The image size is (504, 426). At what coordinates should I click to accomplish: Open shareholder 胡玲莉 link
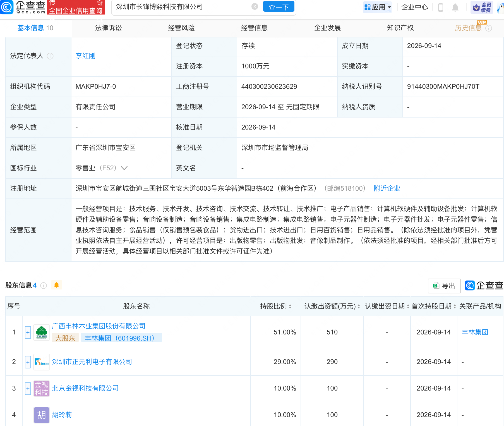click(x=62, y=415)
